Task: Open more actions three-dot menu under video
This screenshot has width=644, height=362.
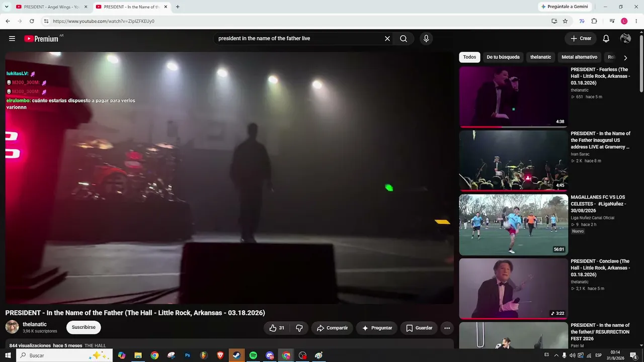Action: click(x=447, y=328)
